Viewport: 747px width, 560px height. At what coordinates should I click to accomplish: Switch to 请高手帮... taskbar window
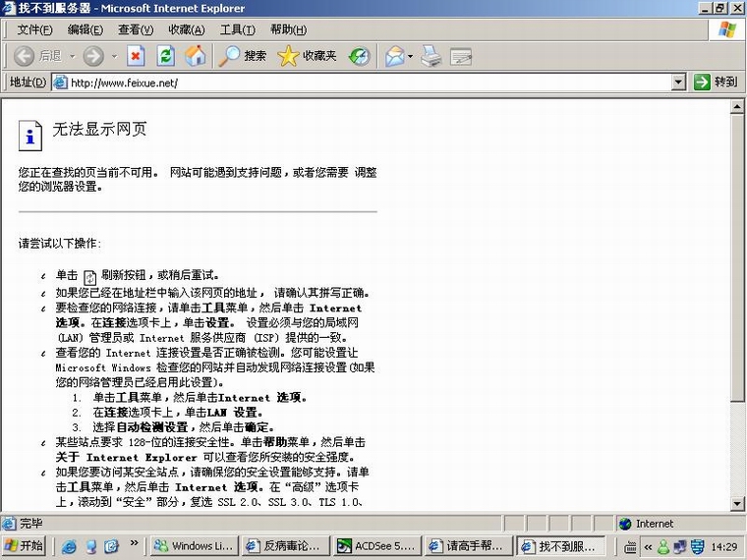[469, 545]
